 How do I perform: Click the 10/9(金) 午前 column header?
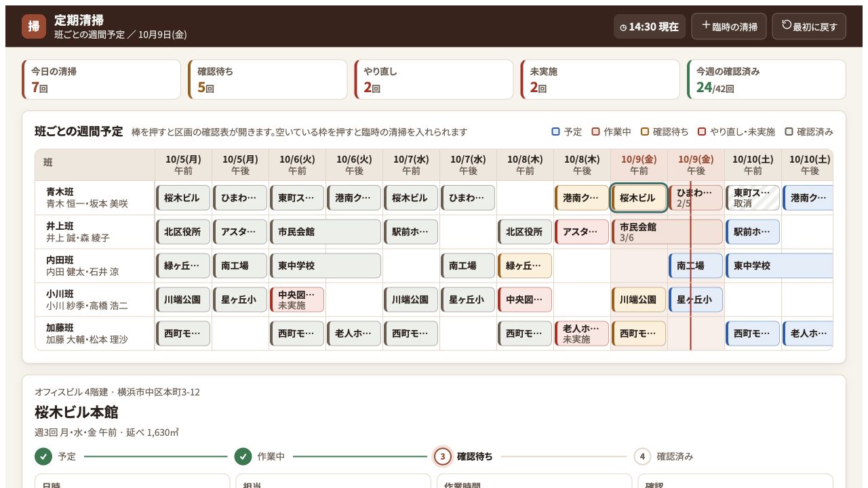639,165
